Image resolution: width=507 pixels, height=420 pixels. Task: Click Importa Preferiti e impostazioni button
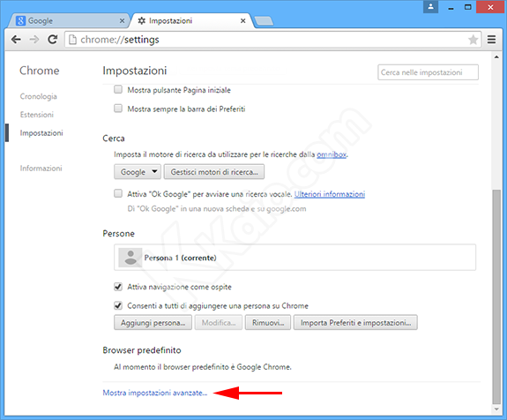point(355,323)
